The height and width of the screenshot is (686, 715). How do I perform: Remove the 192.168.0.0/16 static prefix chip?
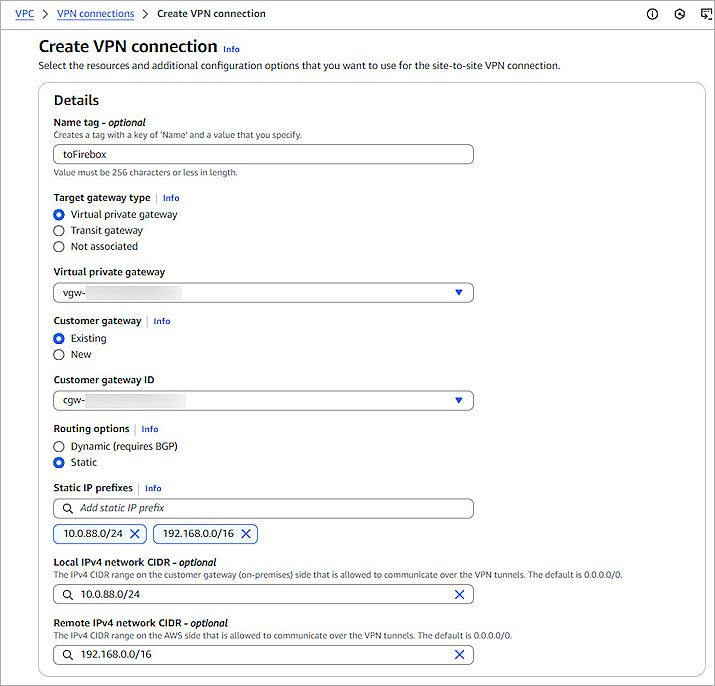click(x=246, y=534)
